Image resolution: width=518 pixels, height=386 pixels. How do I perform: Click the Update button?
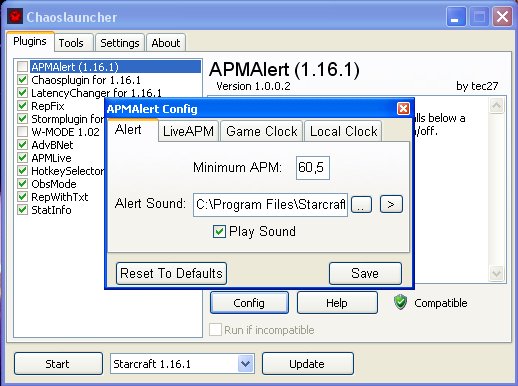point(307,364)
